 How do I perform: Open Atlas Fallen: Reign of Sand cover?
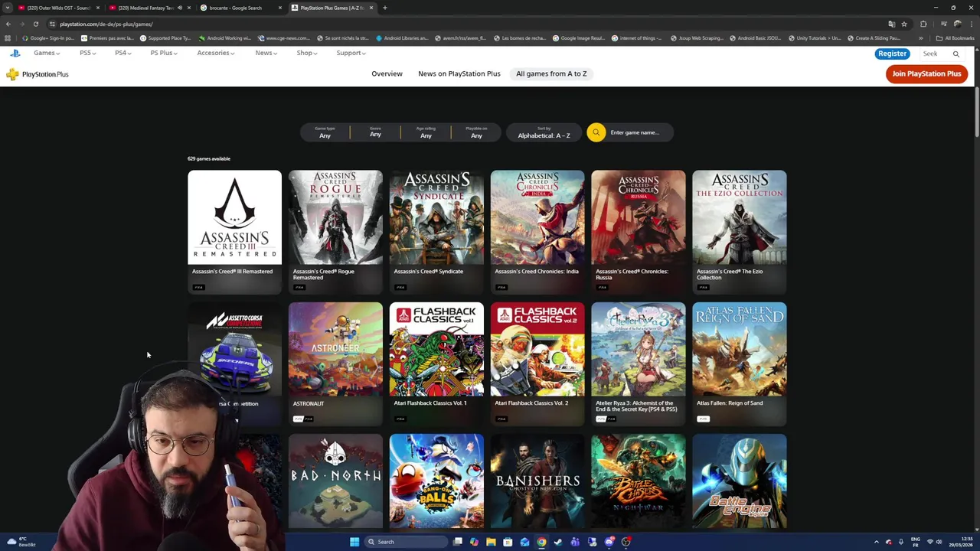[740, 349]
